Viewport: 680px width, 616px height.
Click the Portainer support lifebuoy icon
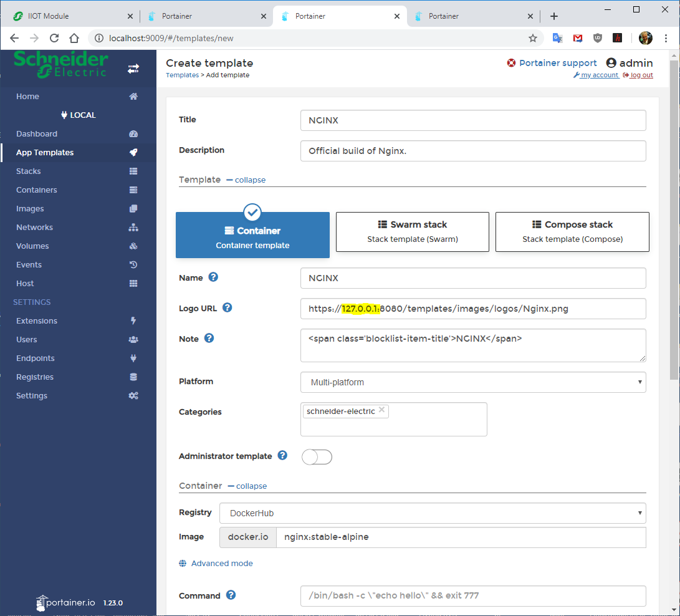tap(511, 63)
